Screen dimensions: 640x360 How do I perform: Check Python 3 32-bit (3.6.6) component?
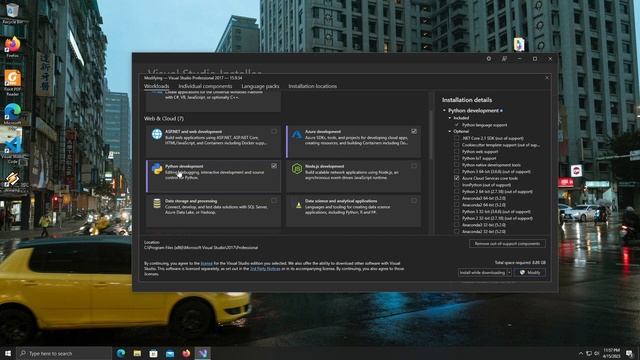click(457, 211)
